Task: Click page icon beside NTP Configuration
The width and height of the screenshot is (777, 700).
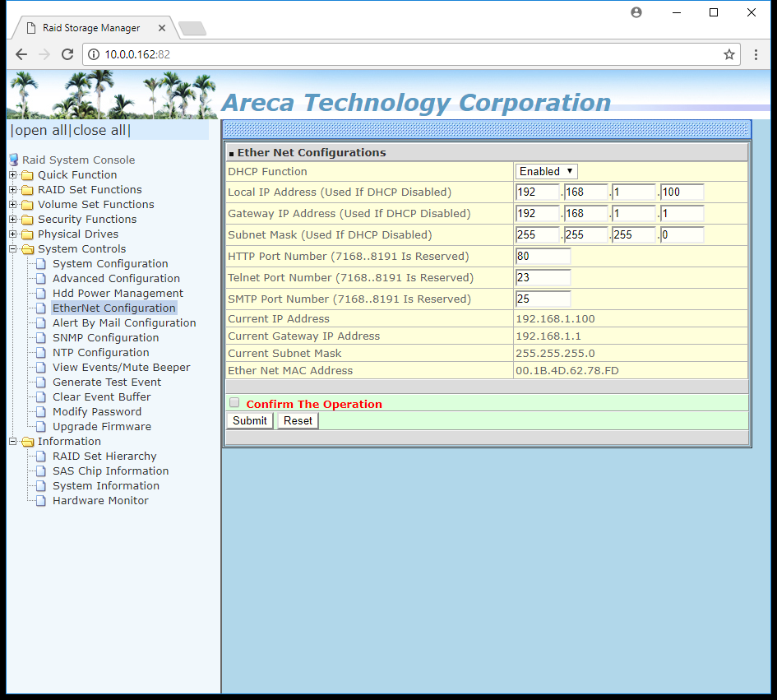Action: coord(41,353)
